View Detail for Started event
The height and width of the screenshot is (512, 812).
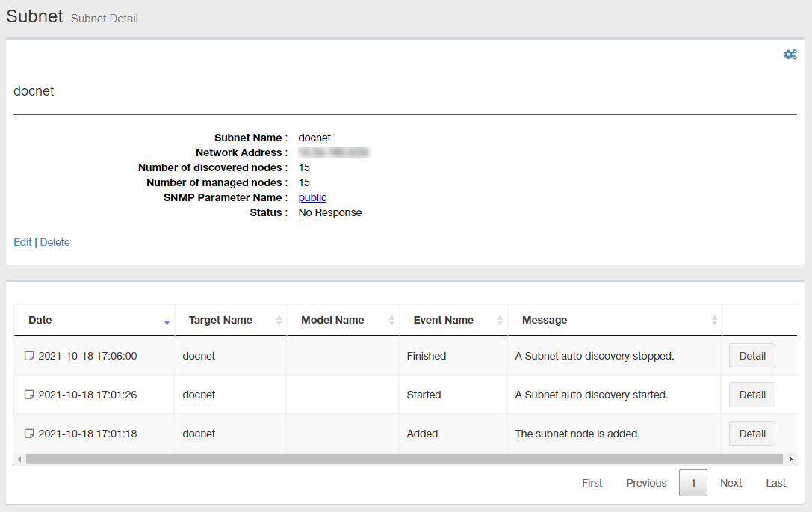point(751,395)
